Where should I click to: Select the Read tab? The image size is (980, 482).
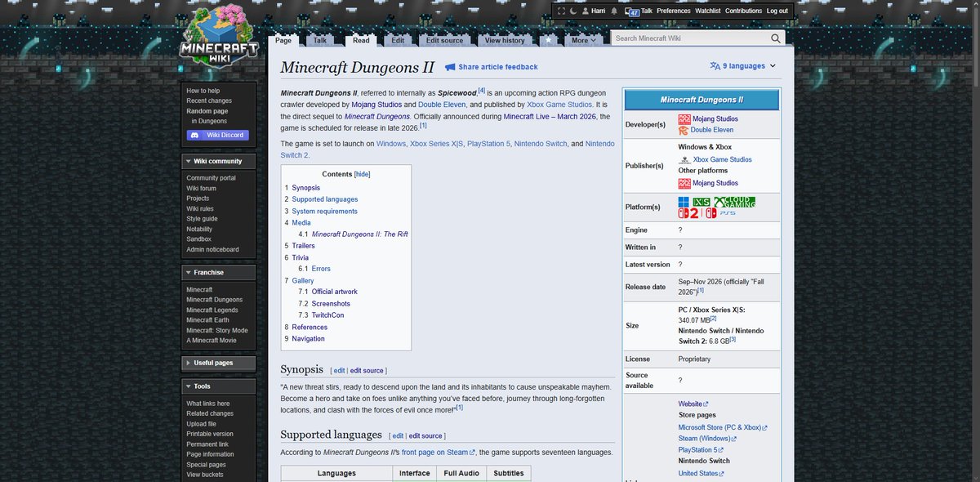coord(361,40)
